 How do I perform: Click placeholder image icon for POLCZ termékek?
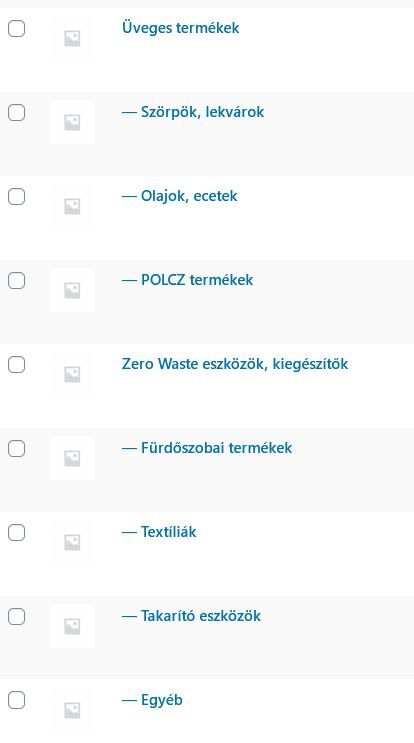(x=72, y=290)
